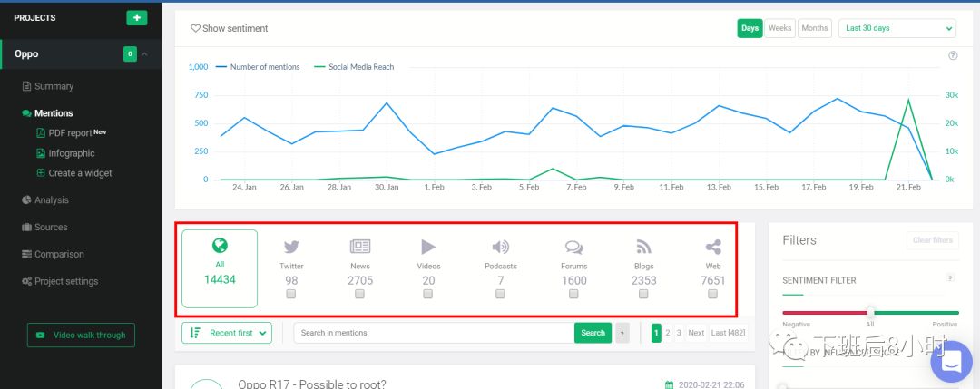Viewport: 980px width, 389px height.
Task: Click sentiment filter help icon
Action: click(951, 277)
